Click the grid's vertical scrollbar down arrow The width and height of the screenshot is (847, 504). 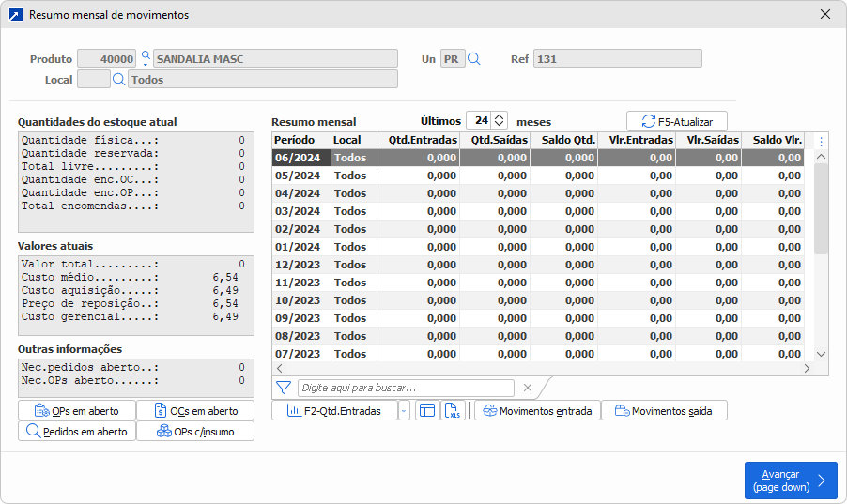click(821, 354)
